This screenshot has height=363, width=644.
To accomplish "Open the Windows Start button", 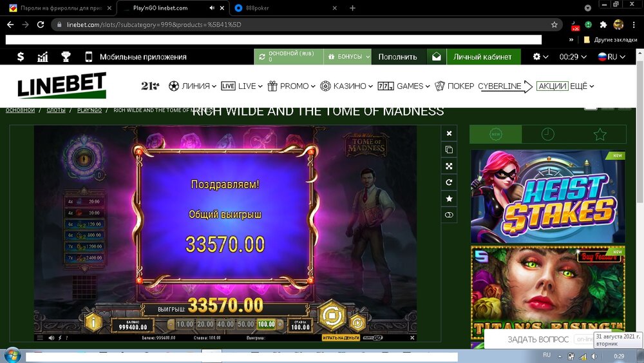I will coord(12,356).
